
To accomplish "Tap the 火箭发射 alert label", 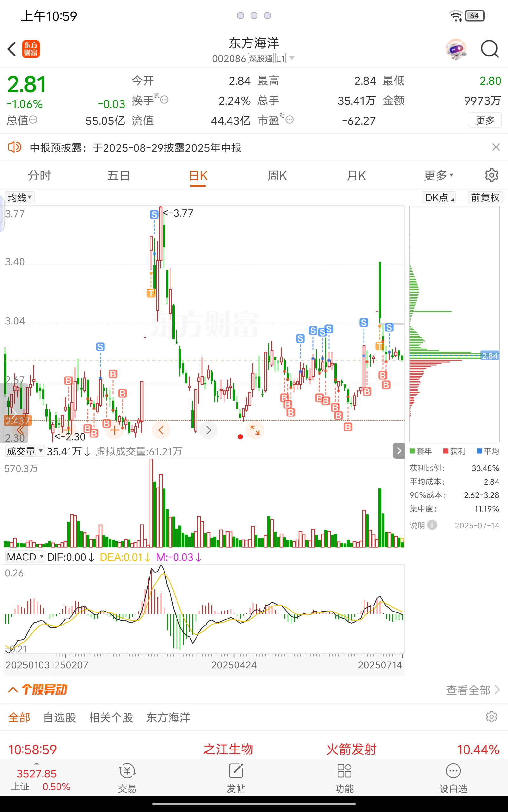I will 351,749.
